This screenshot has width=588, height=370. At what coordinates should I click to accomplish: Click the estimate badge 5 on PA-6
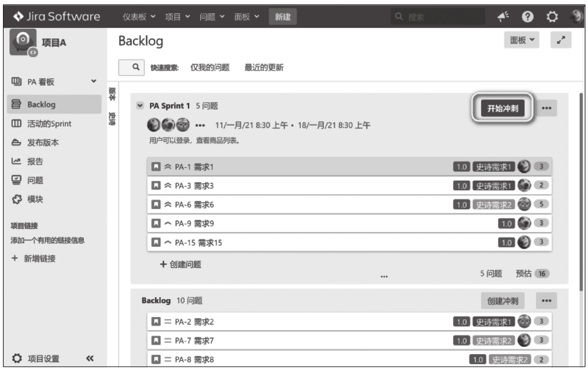click(x=541, y=204)
